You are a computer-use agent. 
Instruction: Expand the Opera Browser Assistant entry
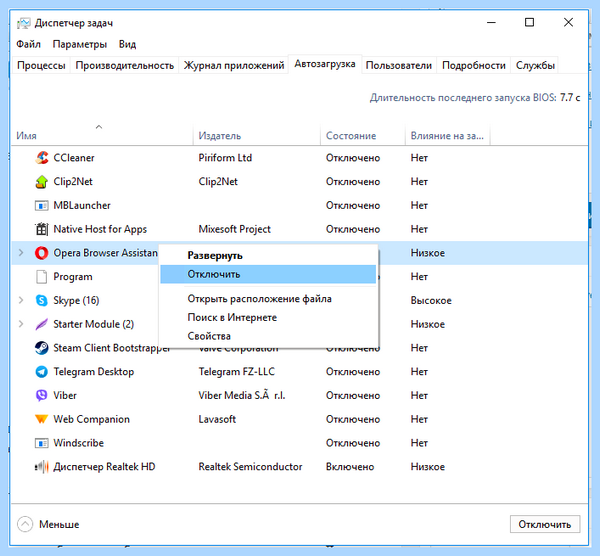pos(21,253)
